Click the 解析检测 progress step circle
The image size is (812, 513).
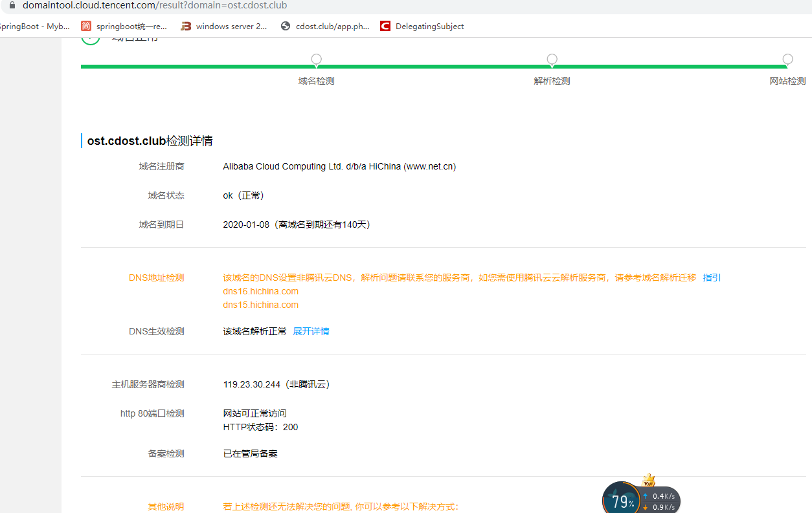pyautogui.click(x=552, y=60)
